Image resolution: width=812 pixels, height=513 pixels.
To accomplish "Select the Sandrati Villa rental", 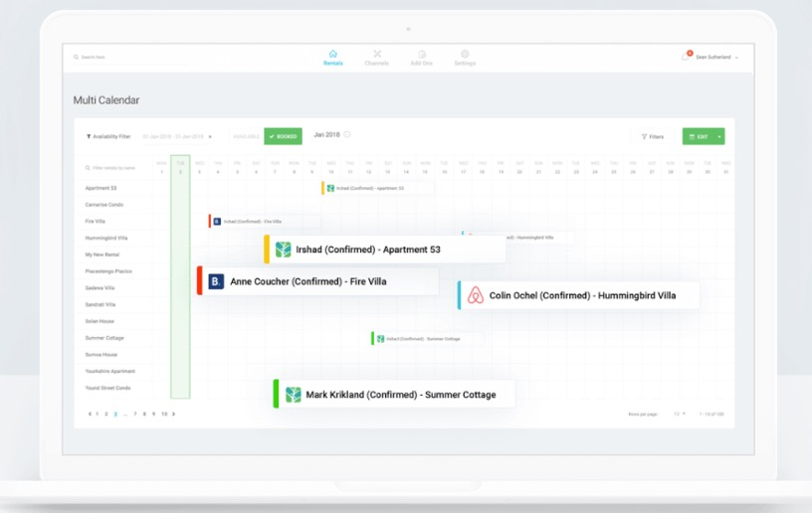I will point(101,304).
